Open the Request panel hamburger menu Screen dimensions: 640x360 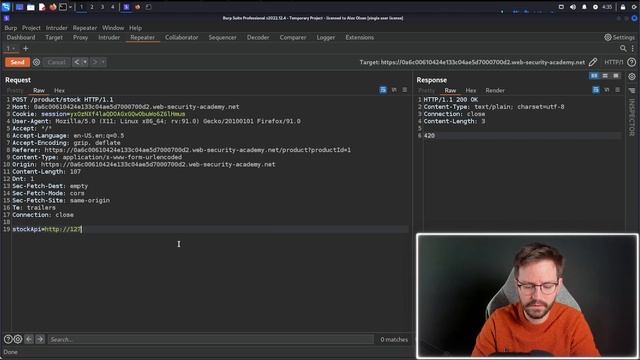click(404, 90)
